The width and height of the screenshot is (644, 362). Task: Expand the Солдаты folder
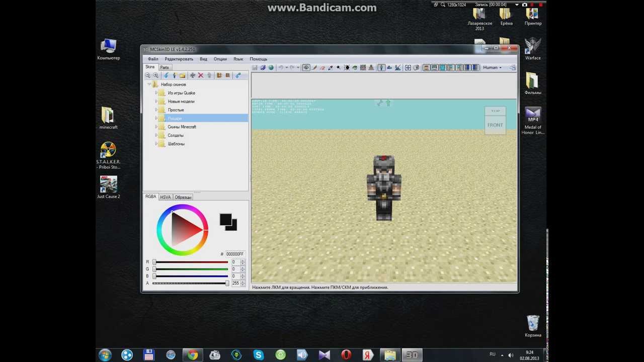(x=156, y=136)
